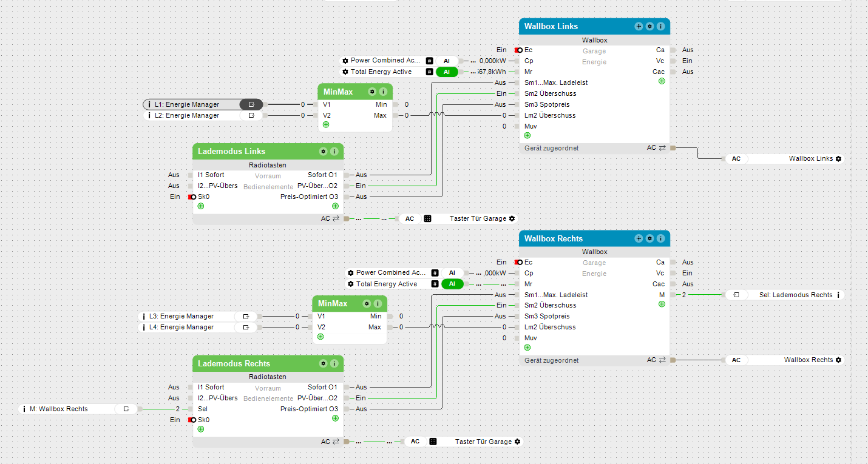Click the gear on Taster Tür Garage under Lademodus Rechts

pyautogui.click(x=517, y=442)
